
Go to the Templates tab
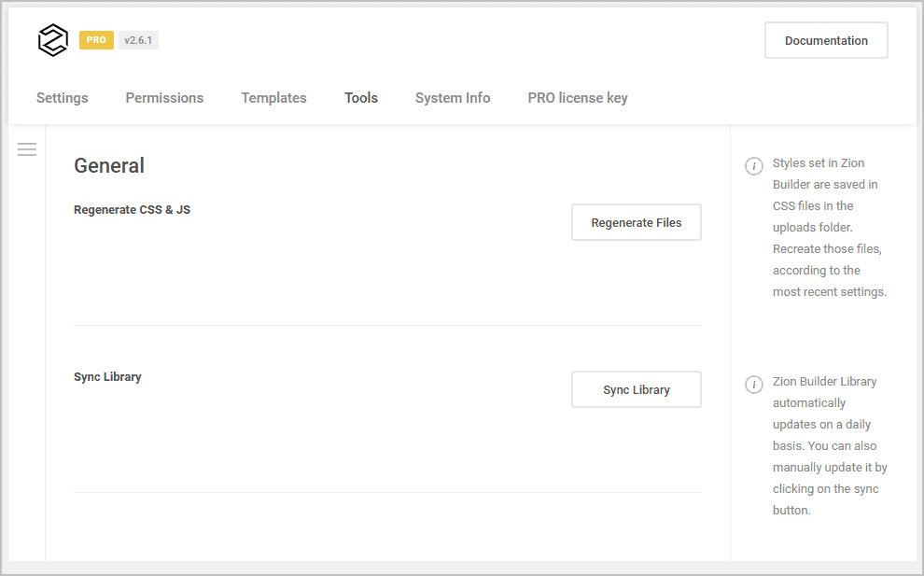tap(273, 97)
